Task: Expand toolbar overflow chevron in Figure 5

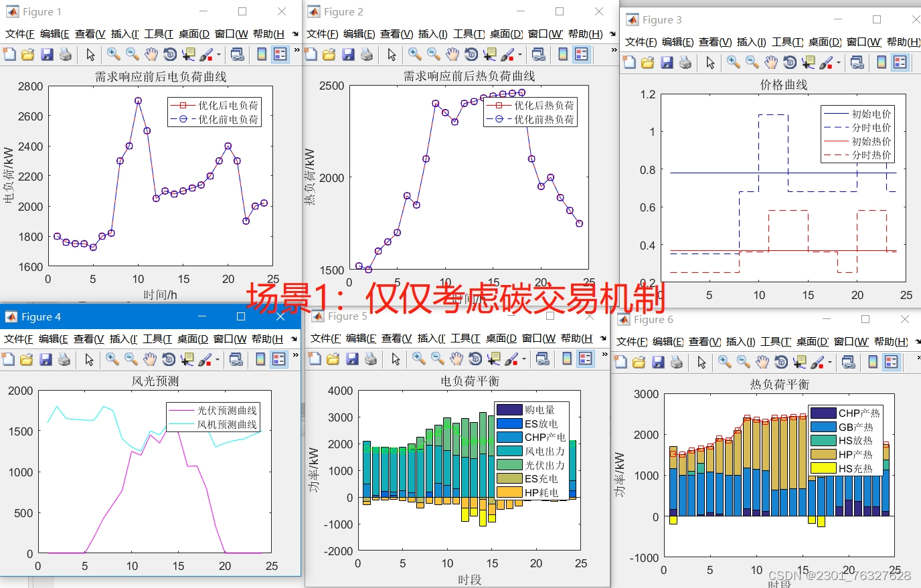Action: click(604, 355)
